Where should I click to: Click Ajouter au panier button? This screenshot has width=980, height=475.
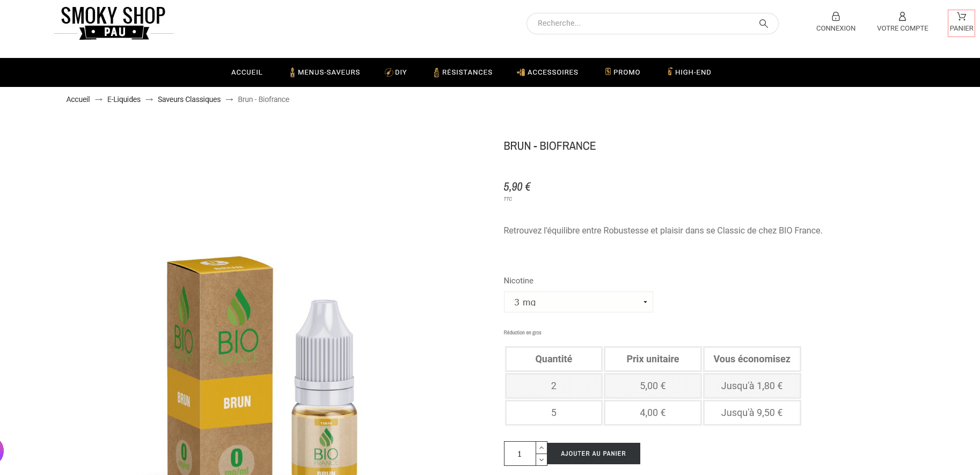click(594, 454)
